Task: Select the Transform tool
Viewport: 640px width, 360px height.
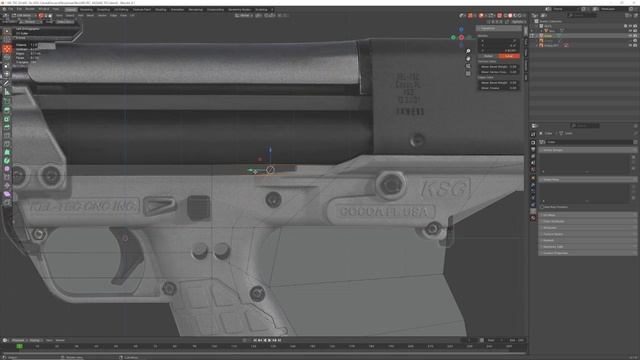Action: 7,74
